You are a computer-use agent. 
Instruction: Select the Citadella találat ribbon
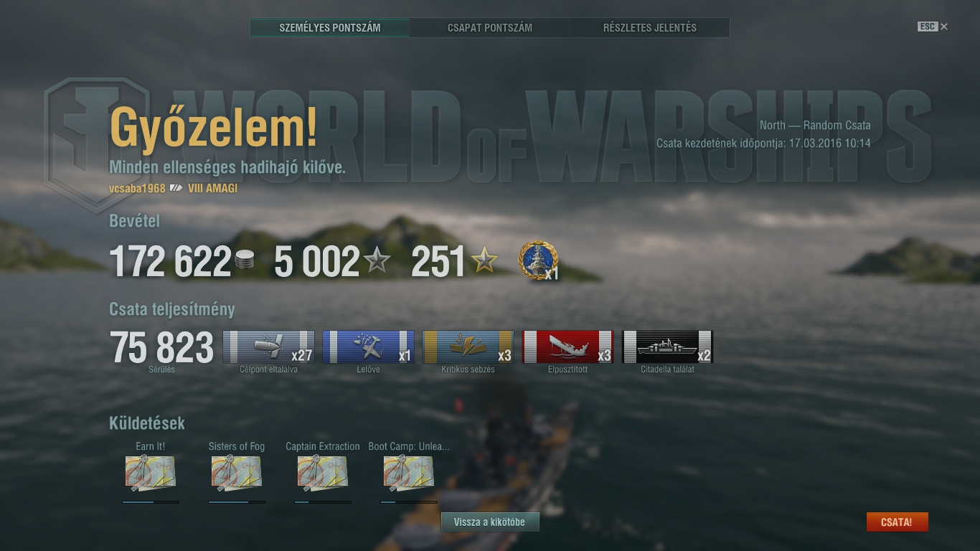coord(667,347)
